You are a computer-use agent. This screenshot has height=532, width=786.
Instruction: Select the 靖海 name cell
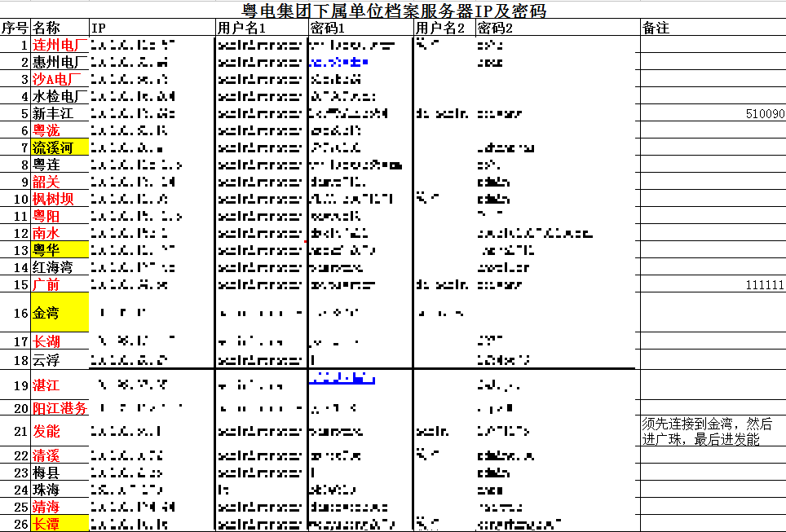pos(60,506)
